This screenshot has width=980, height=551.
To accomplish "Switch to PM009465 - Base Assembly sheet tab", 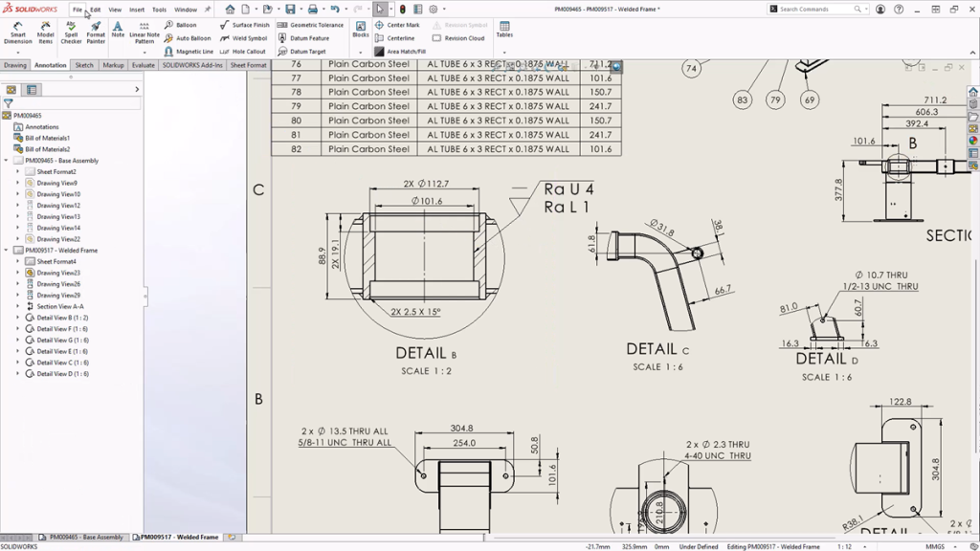I will click(x=81, y=538).
